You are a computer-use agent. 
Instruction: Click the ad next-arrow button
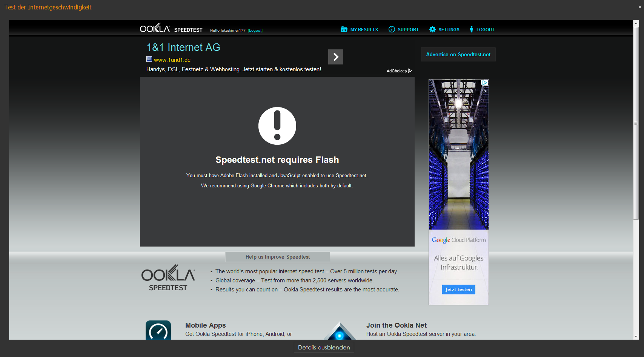(336, 57)
